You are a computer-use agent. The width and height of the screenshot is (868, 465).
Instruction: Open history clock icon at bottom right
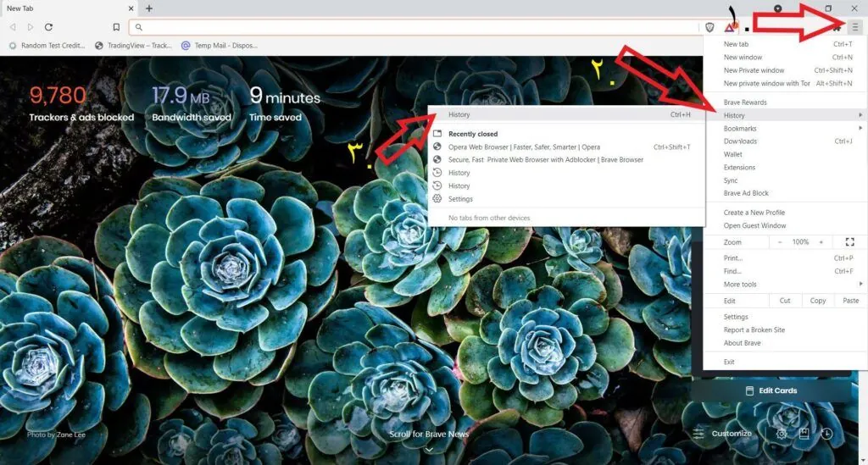pyautogui.click(x=826, y=434)
